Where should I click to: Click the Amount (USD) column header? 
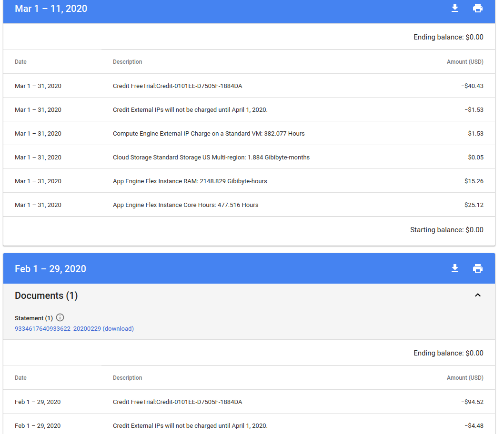[x=464, y=61]
